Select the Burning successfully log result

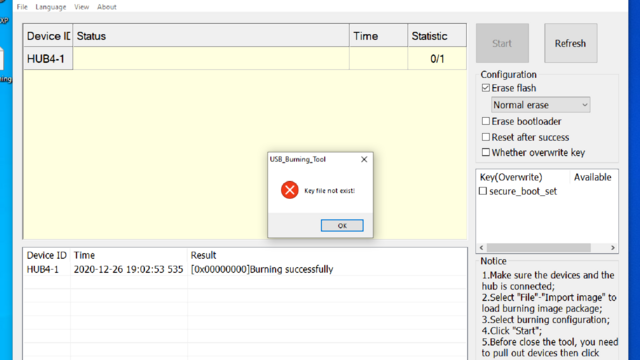pyautogui.click(x=262, y=269)
